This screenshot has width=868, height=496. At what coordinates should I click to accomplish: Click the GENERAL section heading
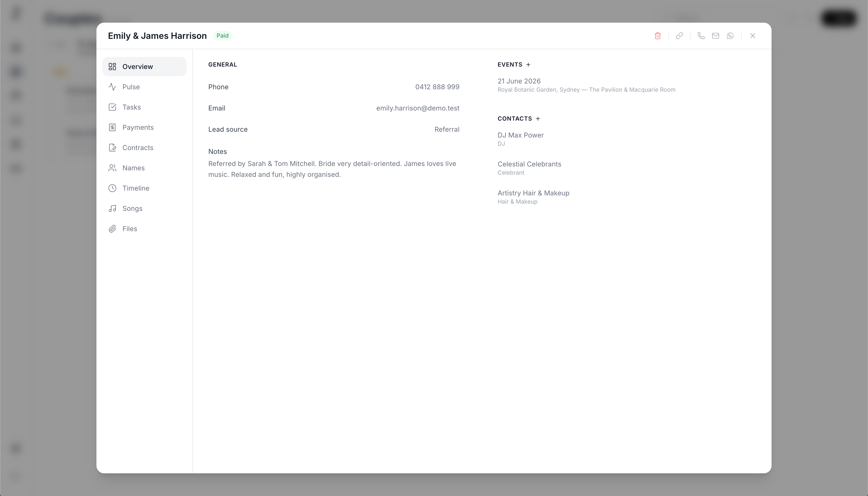click(x=223, y=65)
